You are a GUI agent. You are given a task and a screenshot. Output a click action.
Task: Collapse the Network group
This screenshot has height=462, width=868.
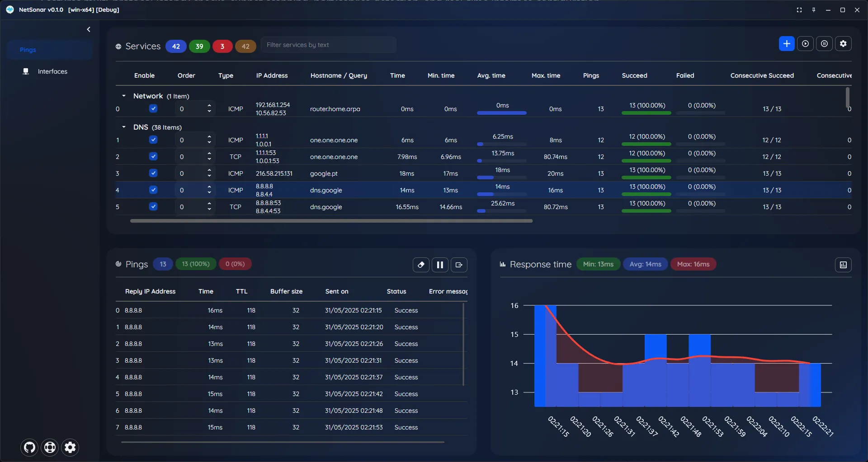[x=123, y=95]
